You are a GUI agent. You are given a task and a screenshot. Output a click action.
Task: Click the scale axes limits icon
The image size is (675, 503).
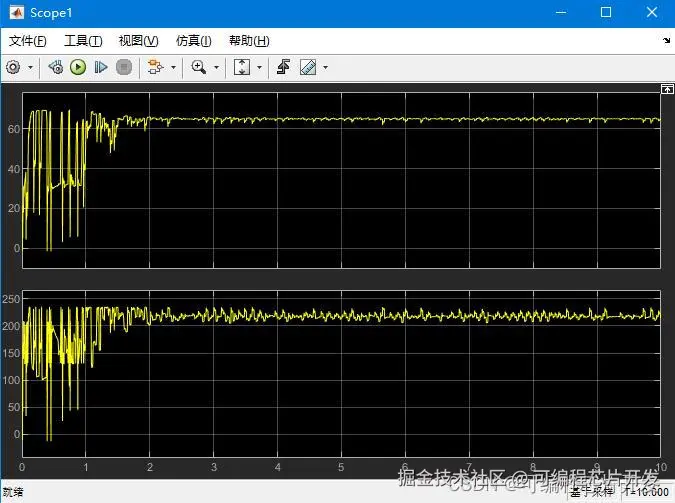tap(242, 67)
